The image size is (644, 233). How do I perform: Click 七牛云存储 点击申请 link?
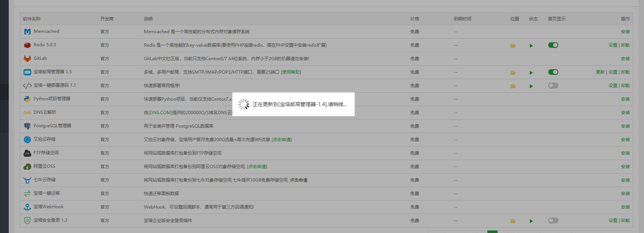(299, 180)
